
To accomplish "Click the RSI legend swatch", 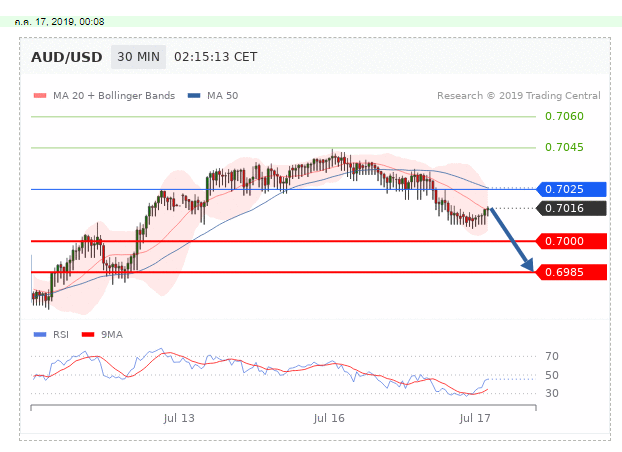I will tap(40, 335).
